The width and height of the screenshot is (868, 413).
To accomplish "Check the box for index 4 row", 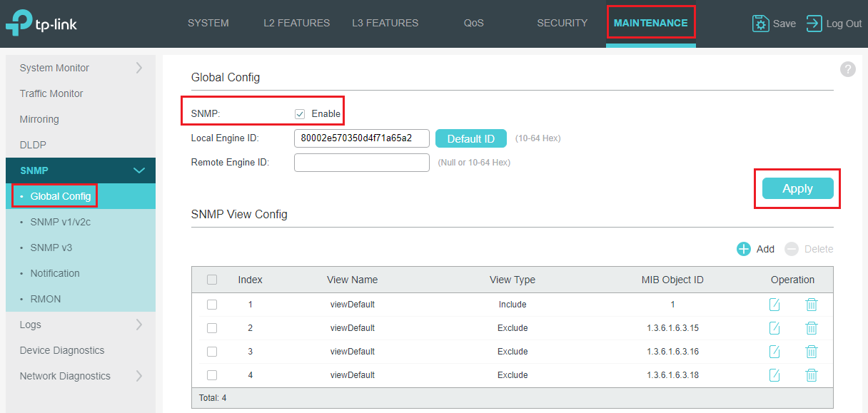I will pyautogui.click(x=212, y=375).
